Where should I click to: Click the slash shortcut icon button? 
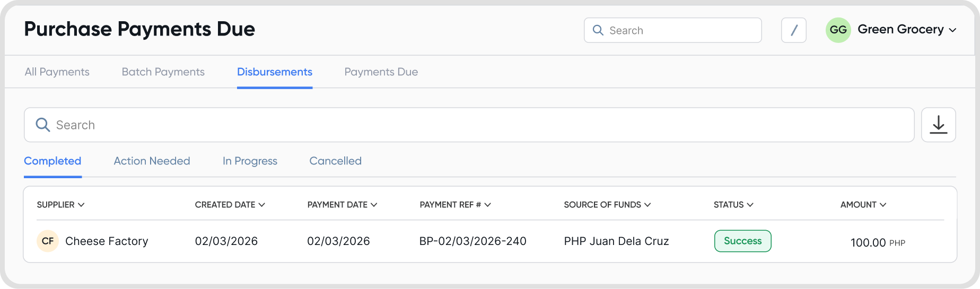[x=793, y=30]
